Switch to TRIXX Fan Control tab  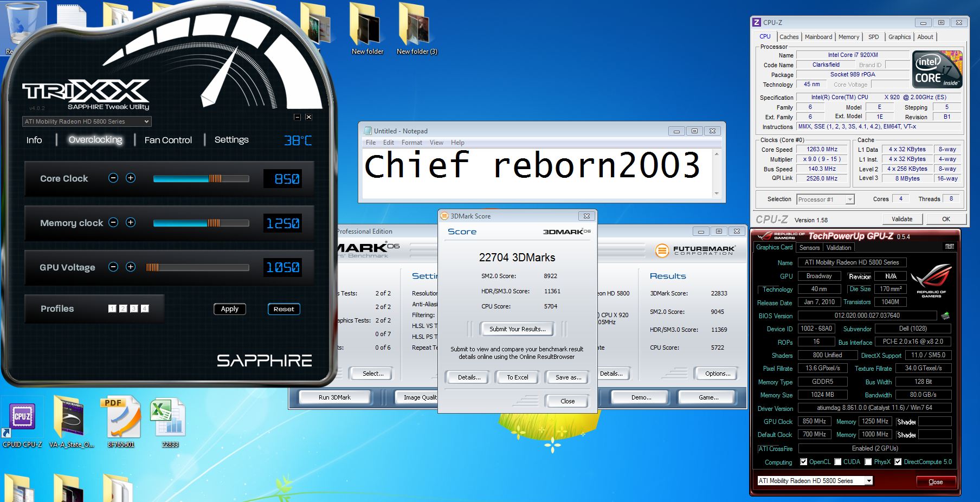(x=168, y=140)
